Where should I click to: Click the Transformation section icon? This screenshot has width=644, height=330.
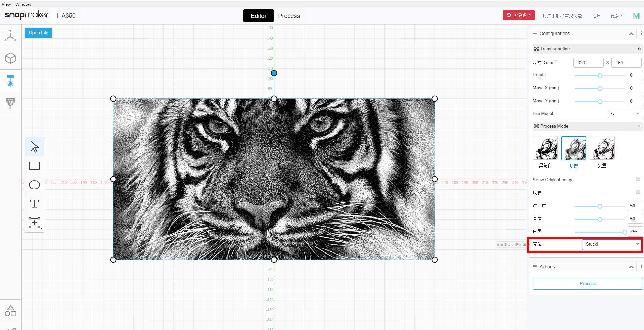[x=536, y=49]
